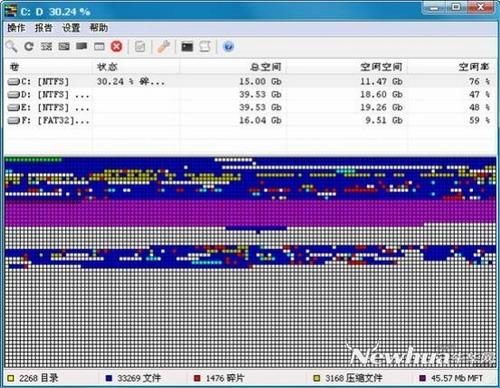
Task: Select the C: [NTFS] volume row
Action: [x=250, y=81]
